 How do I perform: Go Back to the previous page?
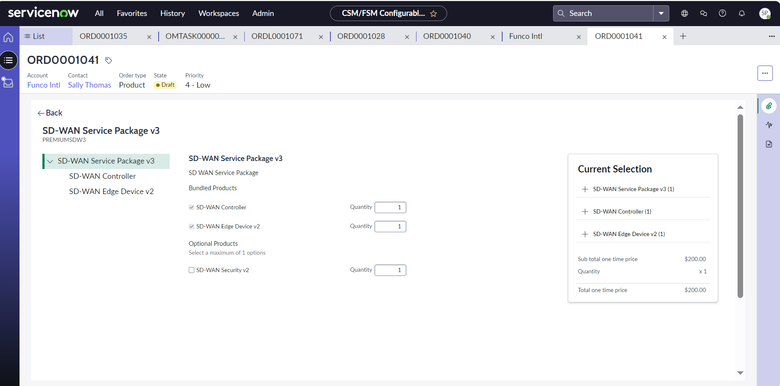(x=50, y=113)
